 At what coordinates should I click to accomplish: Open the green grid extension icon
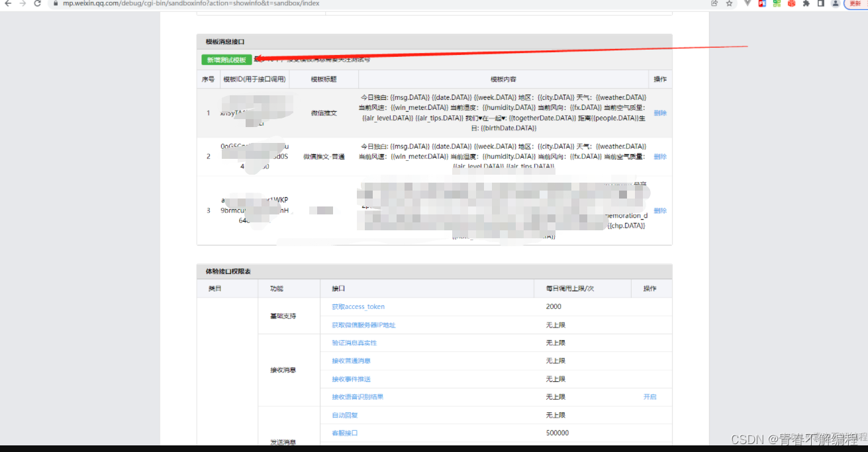tap(777, 3)
